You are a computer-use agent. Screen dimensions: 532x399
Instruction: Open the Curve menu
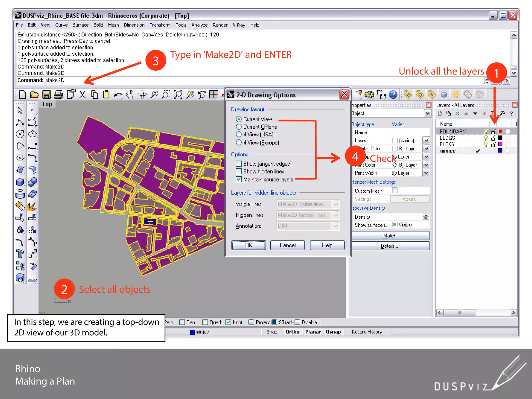coord(61,25)
